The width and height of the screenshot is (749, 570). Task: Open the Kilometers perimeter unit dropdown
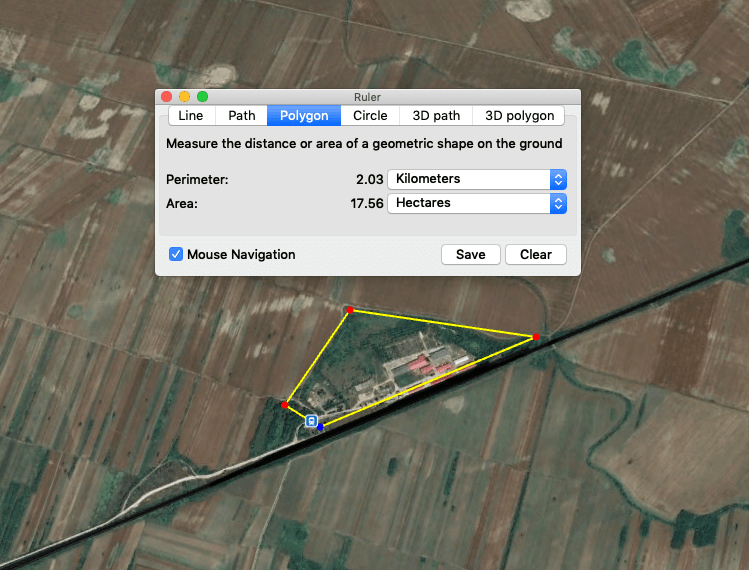(477, 179)
